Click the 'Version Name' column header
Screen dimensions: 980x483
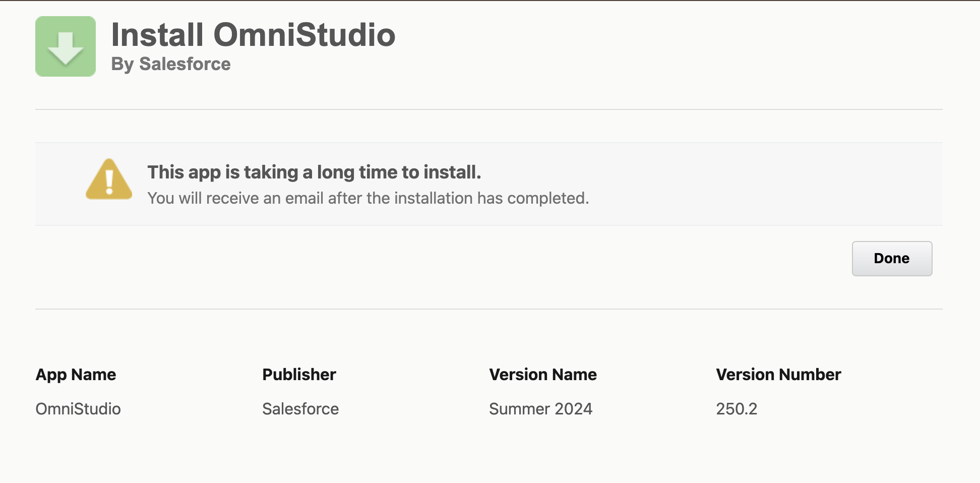(543, 375)
